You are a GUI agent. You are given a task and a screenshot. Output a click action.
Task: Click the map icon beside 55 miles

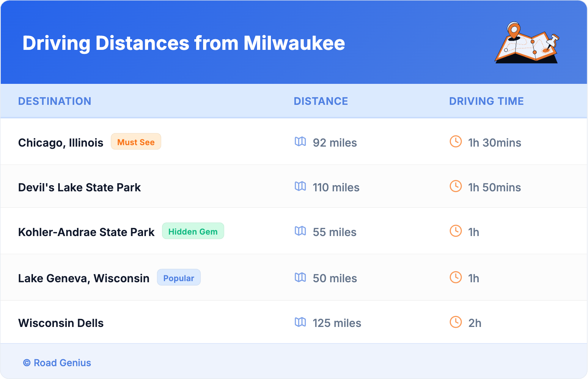[x=300, y=231]
